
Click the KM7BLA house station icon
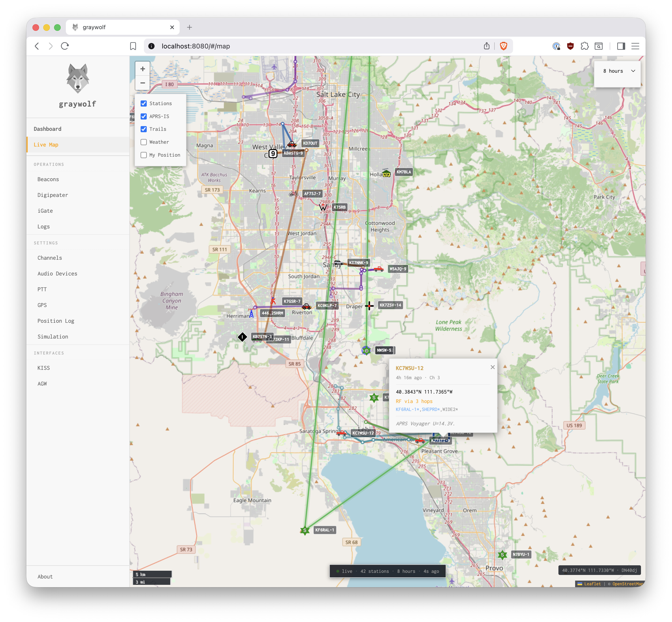386,173
